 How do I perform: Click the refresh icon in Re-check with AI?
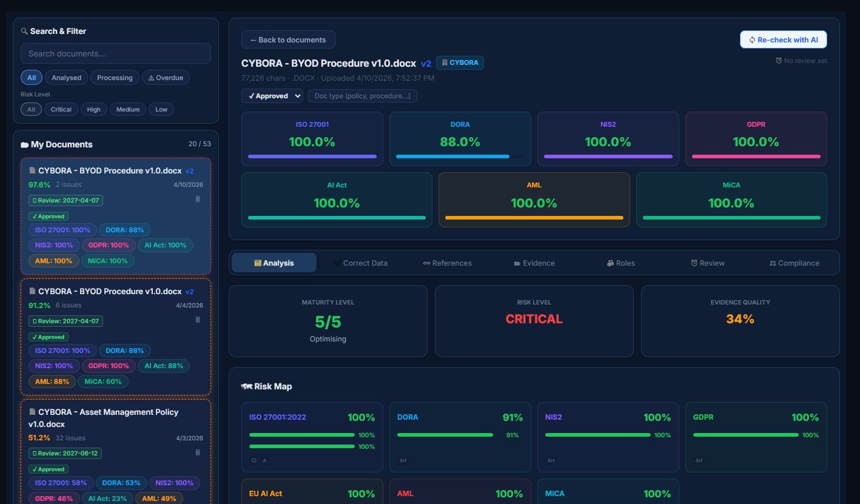click(752, 40)
